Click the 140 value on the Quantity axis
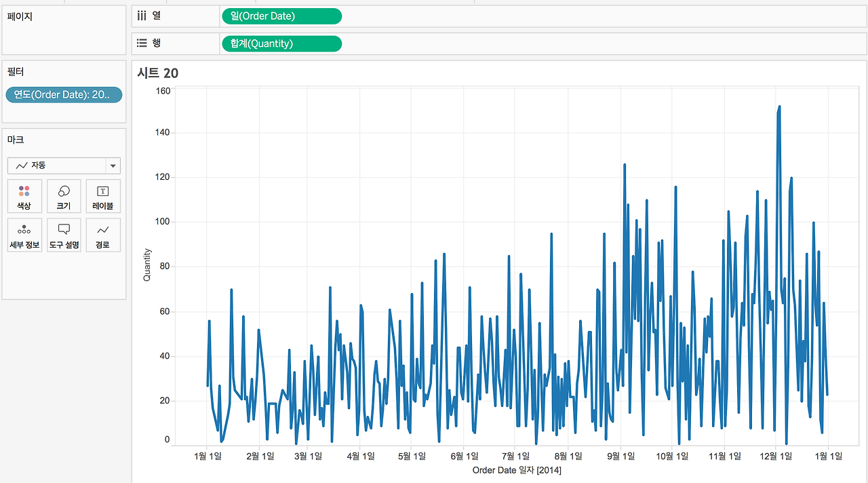The height and width of the screenshot is (483, 868). tap(163, 132)
